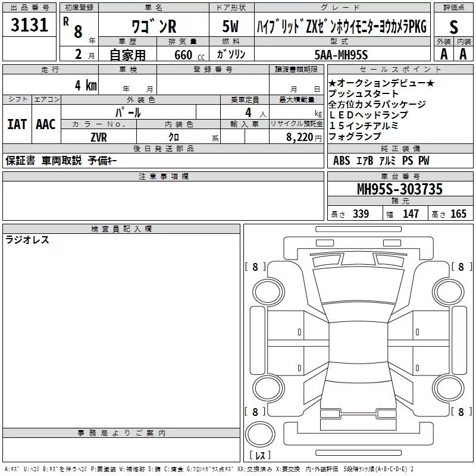Click the model code 5AA-MH95S
Viewport: 476px width, 476px height.
(x=341, y=54)
